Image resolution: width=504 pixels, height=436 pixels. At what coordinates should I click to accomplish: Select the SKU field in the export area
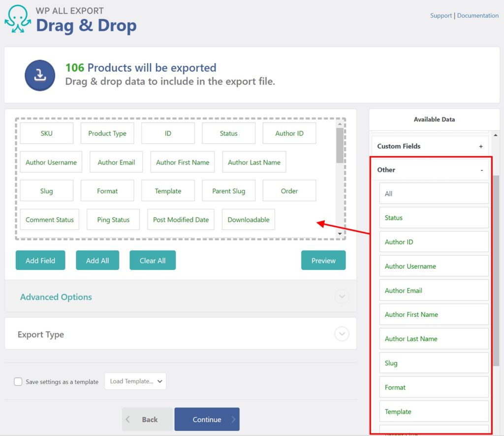coord(47,133)
